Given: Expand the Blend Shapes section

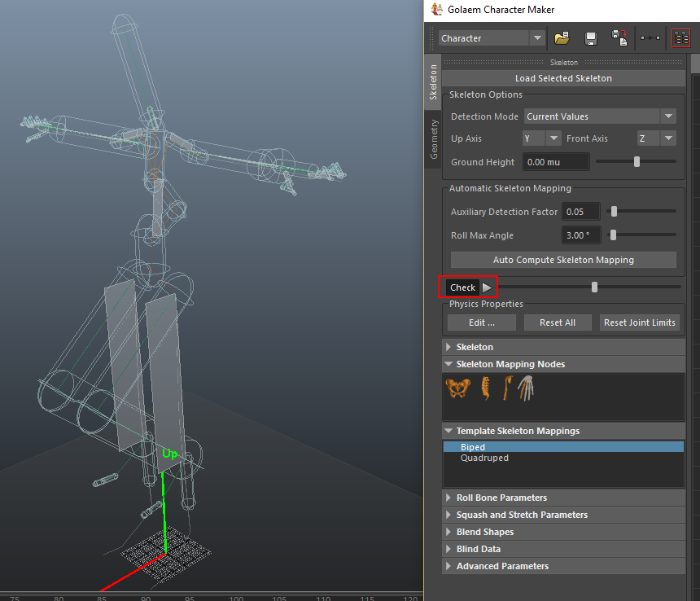Looking at the screenshot, I should [x=563, y=532].
